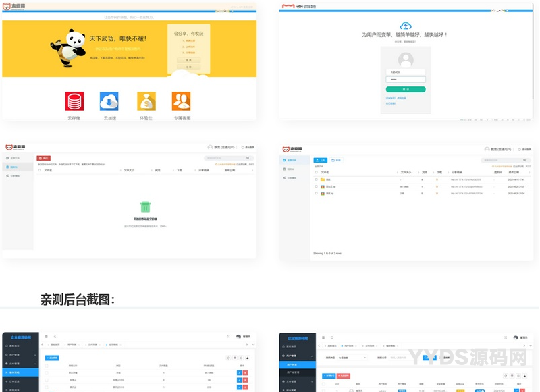
Task: Click the green trash bin empty-state icon
Action: 144,206
